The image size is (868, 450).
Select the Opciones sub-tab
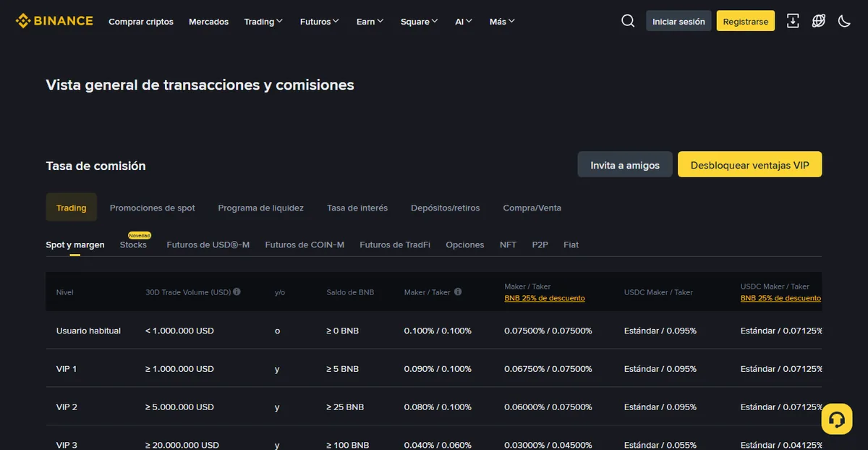465,245
